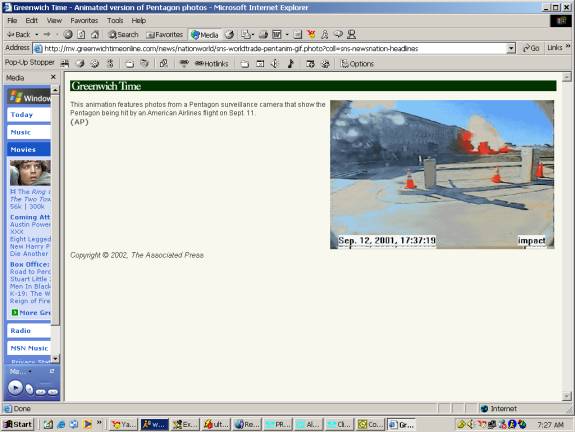Open the Reign of Fire link
The image size is (575, 432).
[30, 301]
